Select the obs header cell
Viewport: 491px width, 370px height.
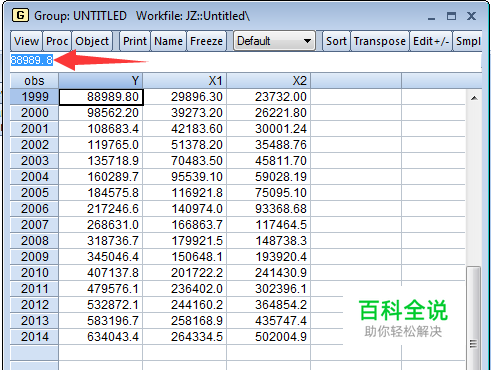34,81
